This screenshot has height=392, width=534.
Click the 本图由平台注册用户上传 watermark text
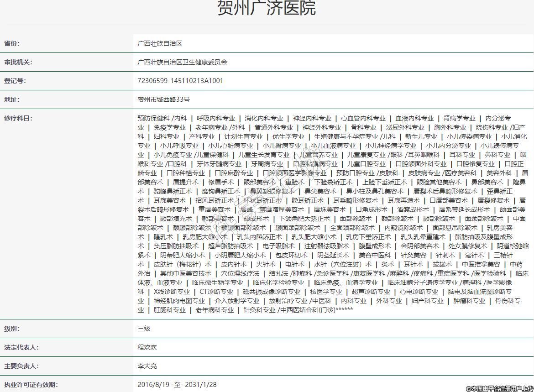click(499, 388)
